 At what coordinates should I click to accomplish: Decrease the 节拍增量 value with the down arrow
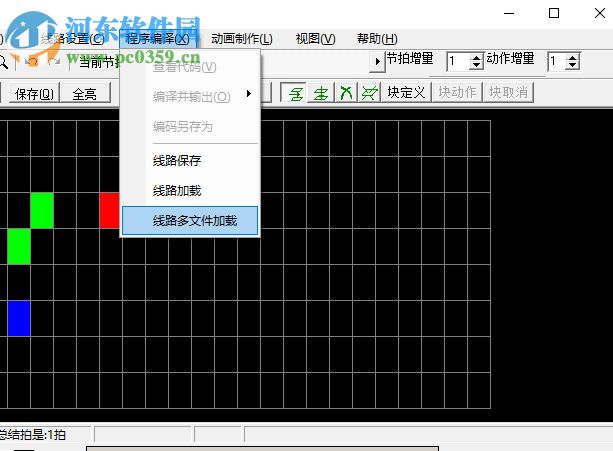click(x=476, y=65)
